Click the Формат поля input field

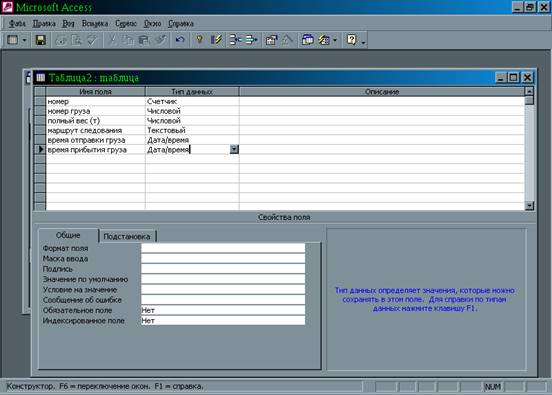223,248
